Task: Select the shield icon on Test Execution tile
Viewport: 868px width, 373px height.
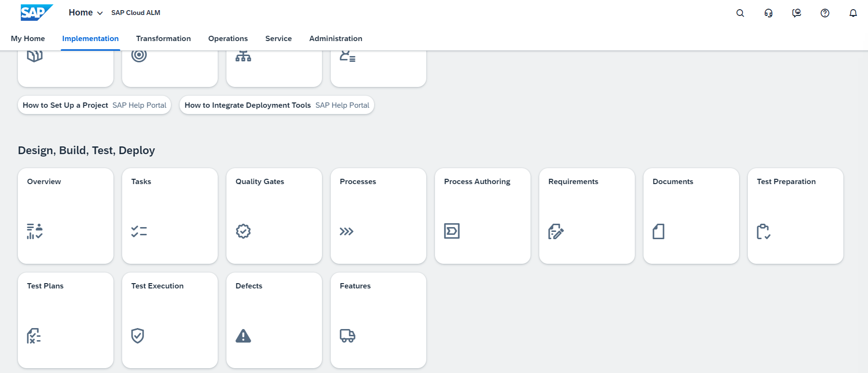Action: tap(138, 336)
